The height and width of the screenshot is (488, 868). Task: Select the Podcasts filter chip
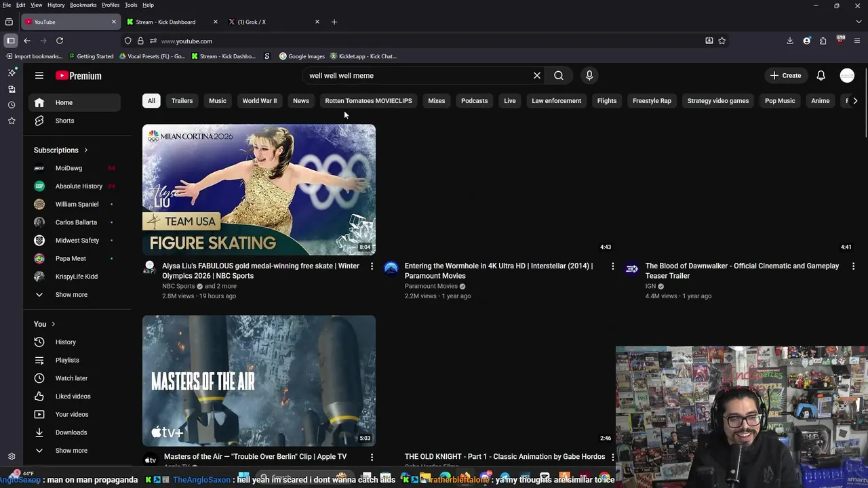point(475,101)
